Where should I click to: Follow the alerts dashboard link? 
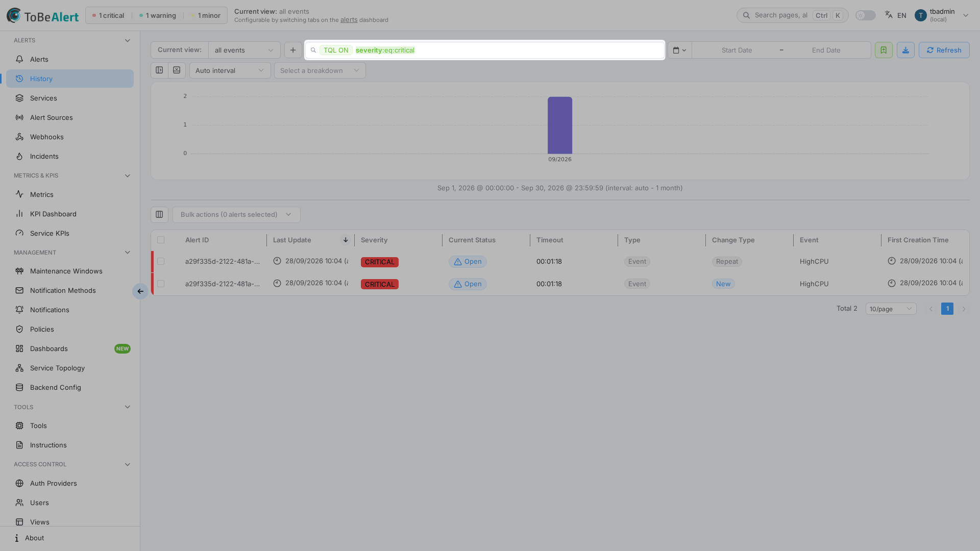coord(349,20)
